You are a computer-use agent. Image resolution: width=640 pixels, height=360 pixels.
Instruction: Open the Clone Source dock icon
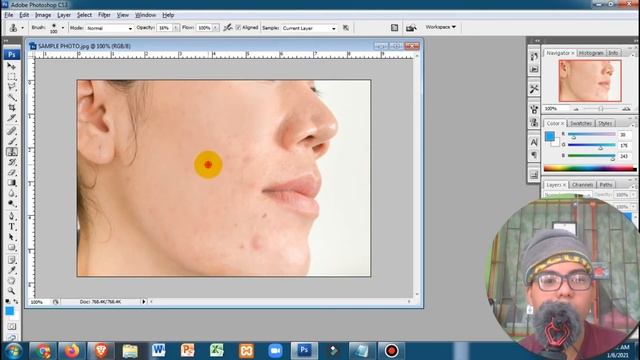coord(534,122)
